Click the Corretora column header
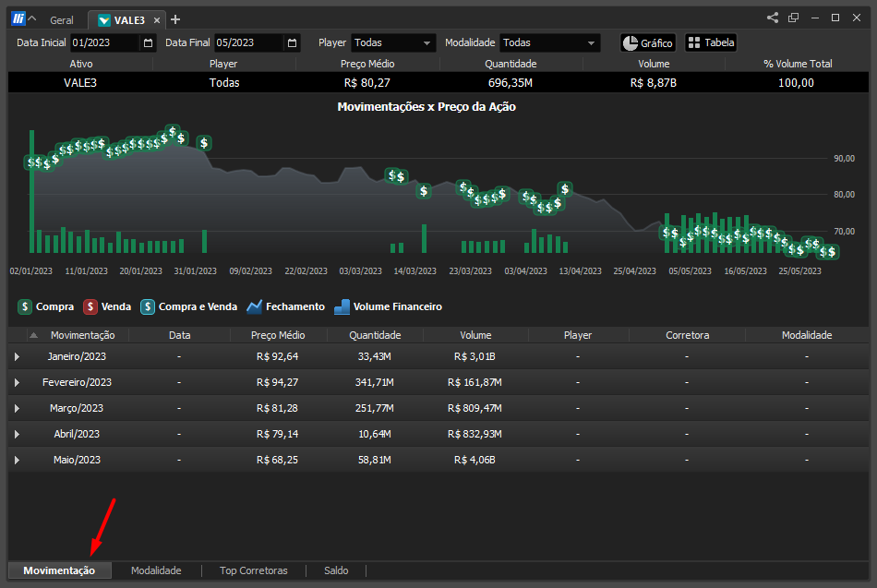This screenshot has height=588, width=877. click(688, 335)
